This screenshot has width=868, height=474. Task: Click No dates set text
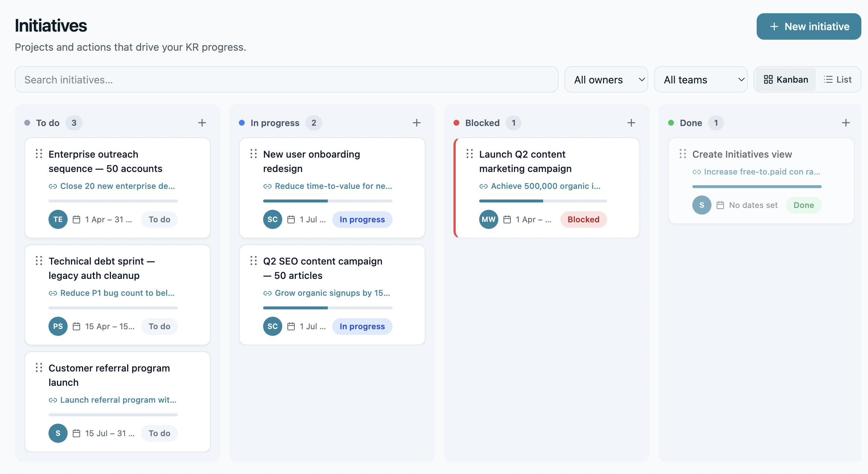tap(753, 205)
